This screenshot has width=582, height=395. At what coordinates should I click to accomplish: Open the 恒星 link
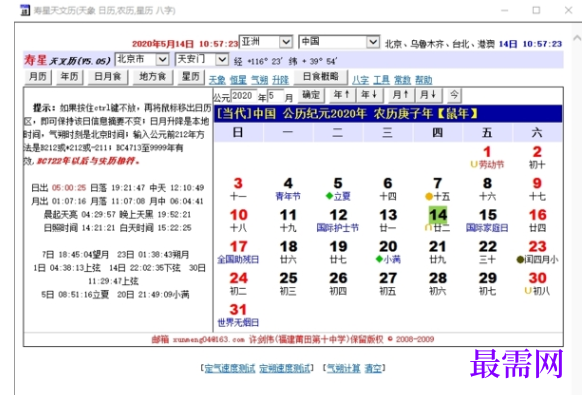click(238, 80)
